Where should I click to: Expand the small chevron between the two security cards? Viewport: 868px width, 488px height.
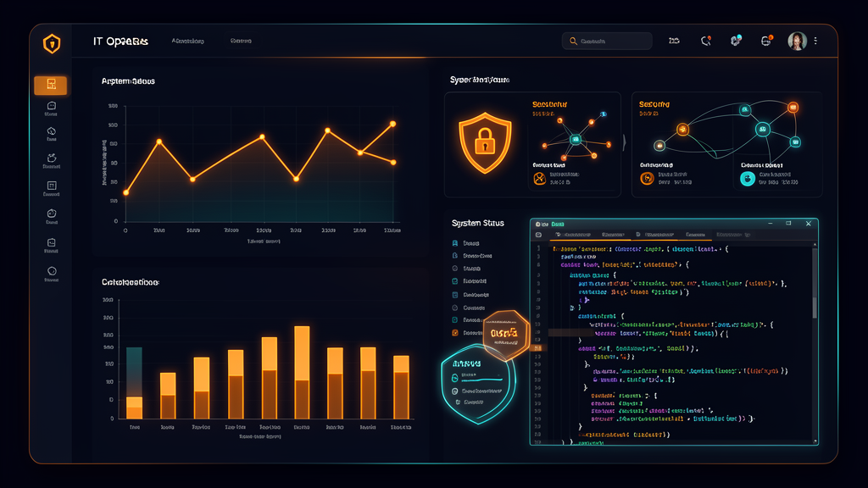pyautogui.click(x=625, y=142)
